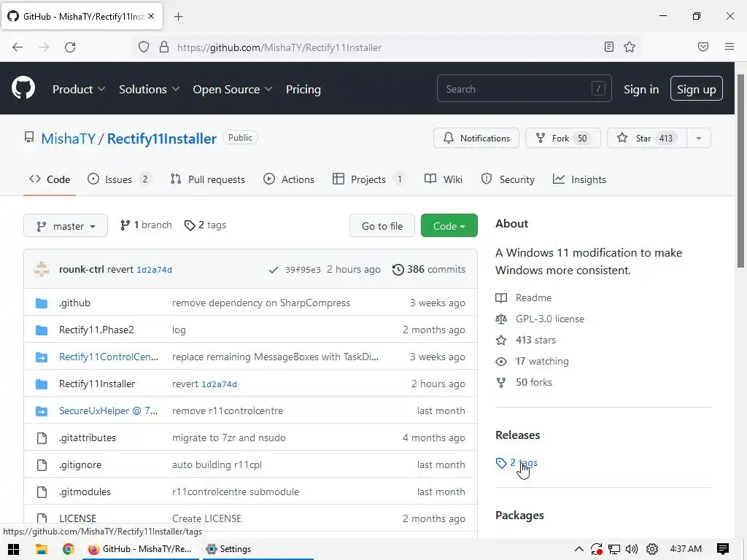Viewport: 747px width, 560px height.
Task: Open the Pocket save icon
Action: pyautogui.click(x=703, y=47)
